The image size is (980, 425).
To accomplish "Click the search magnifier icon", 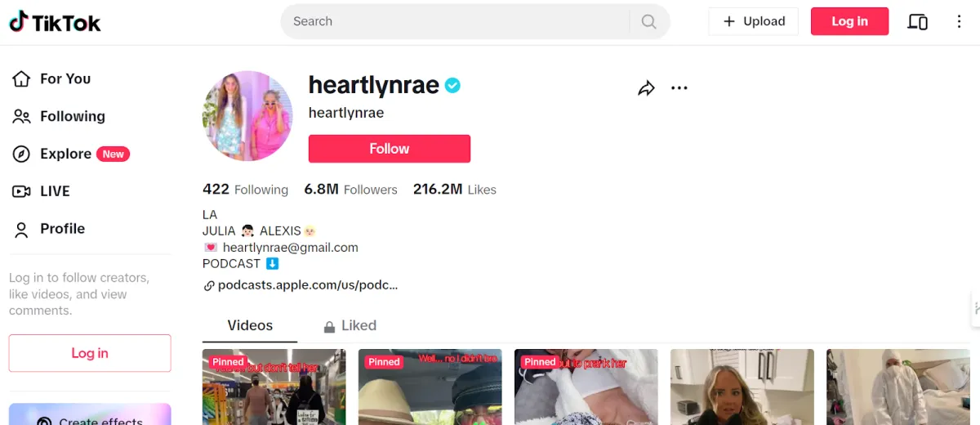I will click(x=648, y=22).
